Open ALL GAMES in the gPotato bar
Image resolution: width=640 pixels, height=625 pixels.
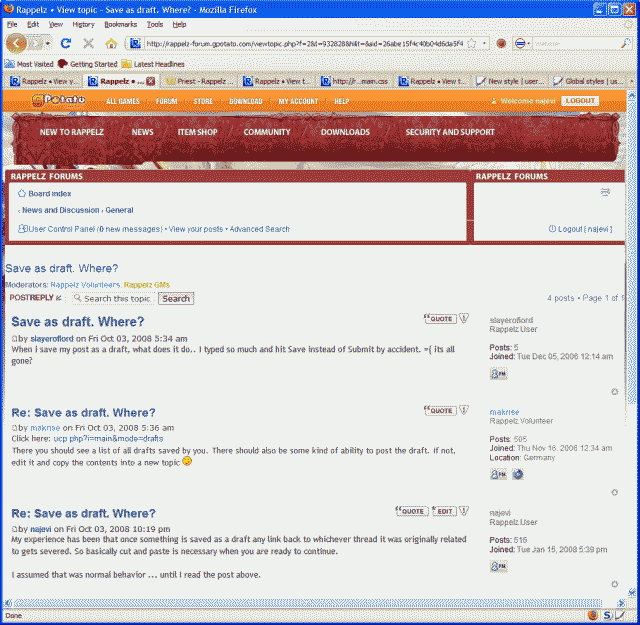(122, 101)
